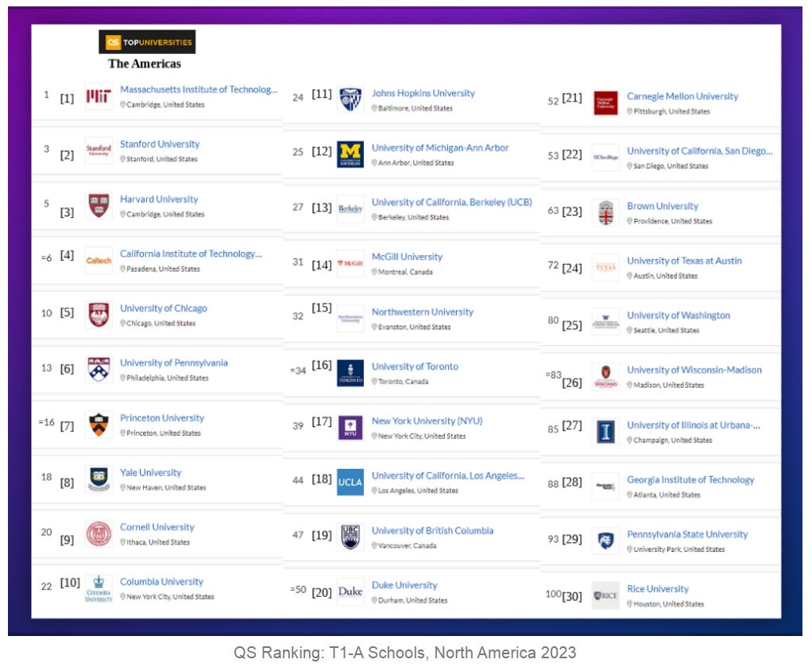This screenshot has width=812, height=667.
Task: Click the UBC crest logo
Action: (x=350, y=537)
